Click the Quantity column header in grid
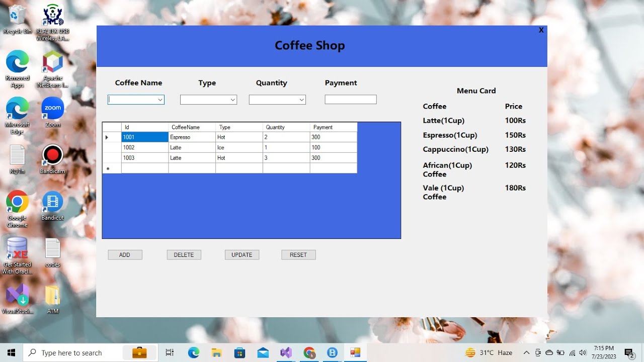Viewport: 644px width, 362px height. coord(287,127)
